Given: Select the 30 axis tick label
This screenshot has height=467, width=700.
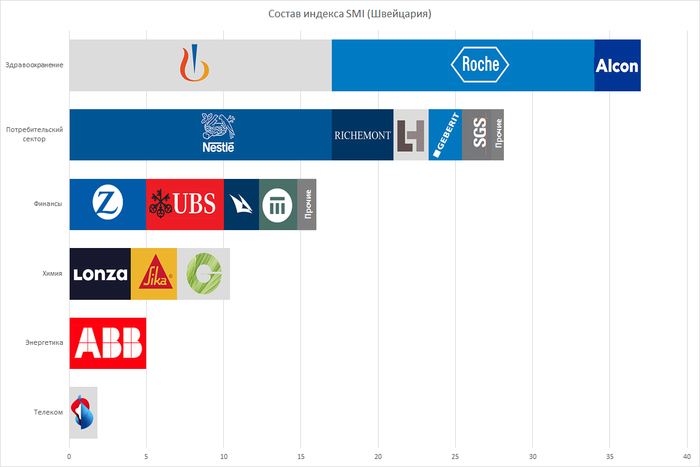Looking at the screenshot, I should click(533, 456).
